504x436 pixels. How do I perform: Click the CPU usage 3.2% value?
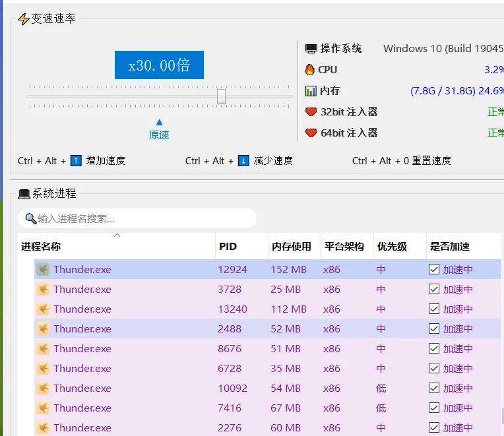(x=494, y=69)
